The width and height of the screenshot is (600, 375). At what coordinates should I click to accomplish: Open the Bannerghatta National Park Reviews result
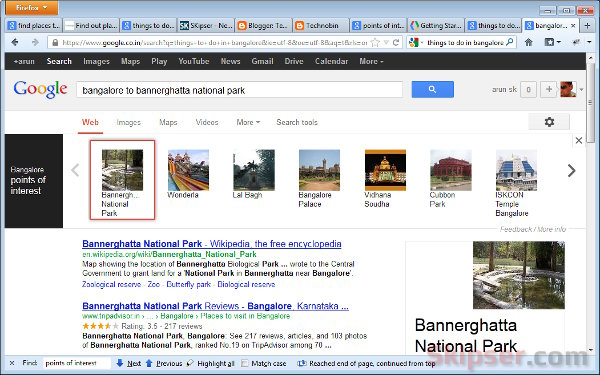coord(215,306)
